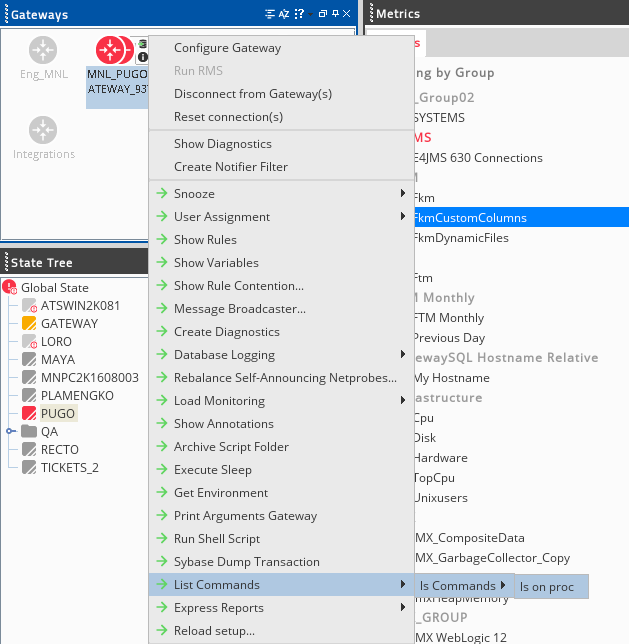
Task: Click the help question mark icon in Gateways
Action: (301, 14)
